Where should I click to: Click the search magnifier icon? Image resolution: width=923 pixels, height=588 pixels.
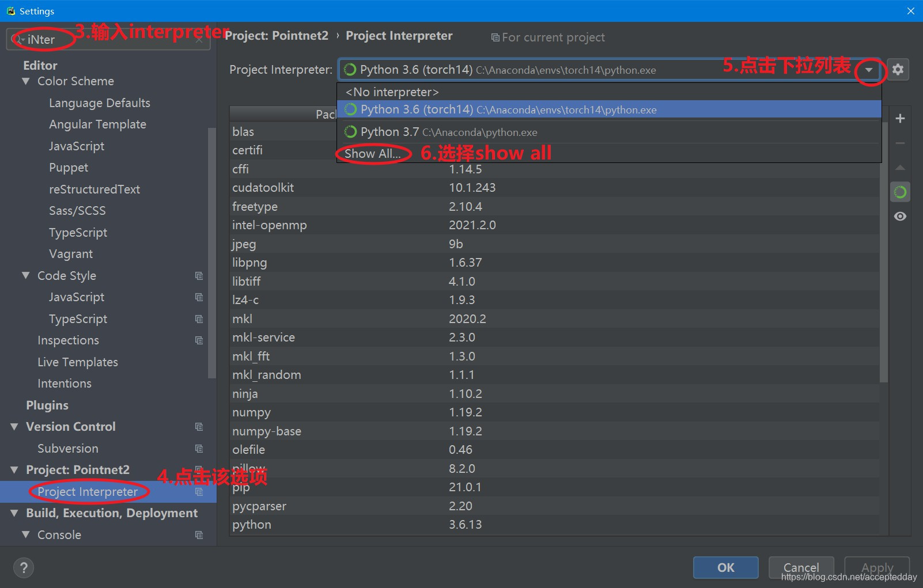tap(18, 39)
